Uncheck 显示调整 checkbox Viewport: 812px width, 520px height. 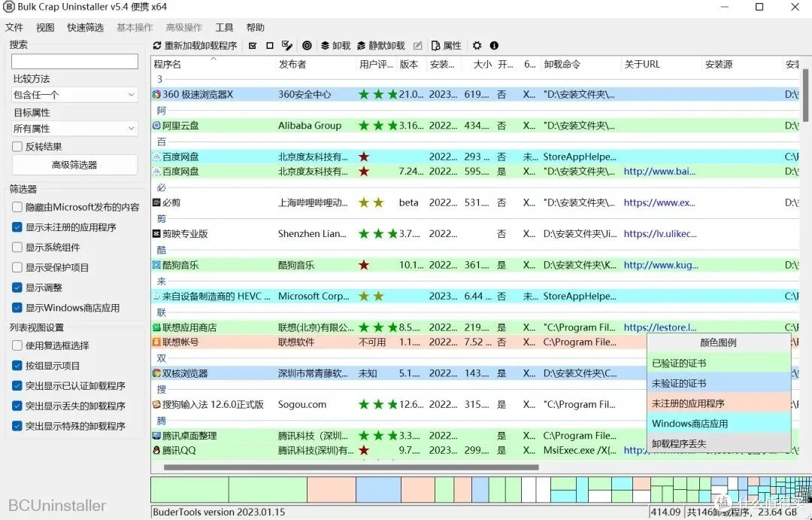[17, 287]
